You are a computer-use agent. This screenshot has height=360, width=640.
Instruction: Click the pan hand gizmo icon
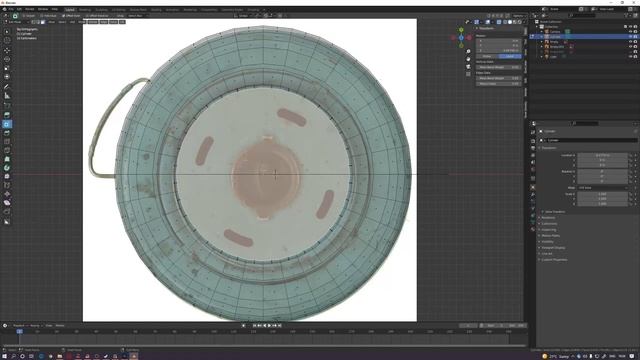coord(468,59)
